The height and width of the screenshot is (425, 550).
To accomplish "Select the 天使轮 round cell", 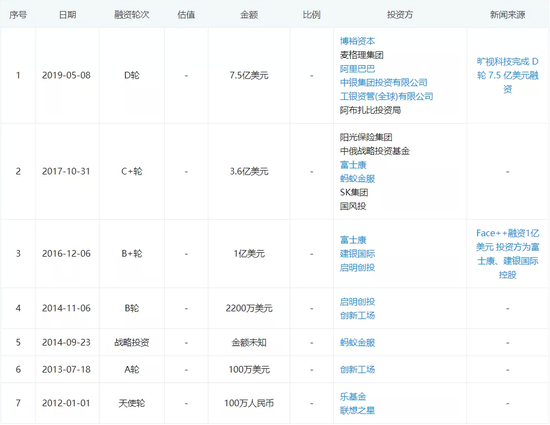I will [x=132, y=403].
